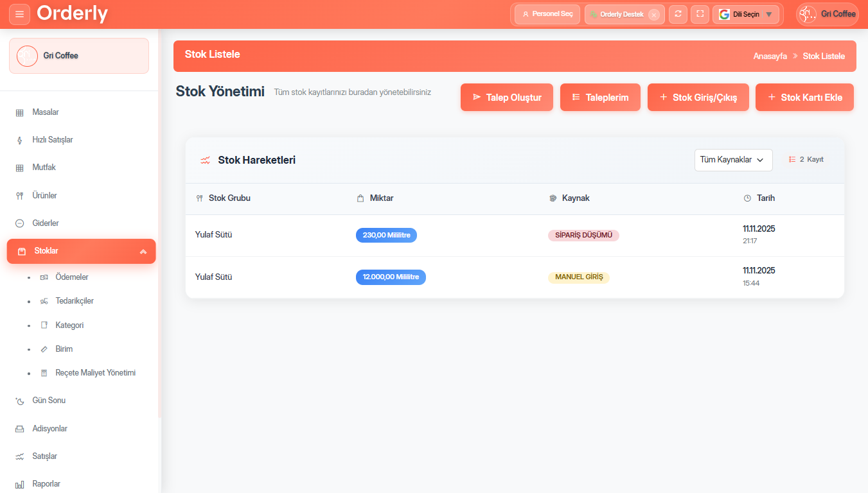Close the Orderly Destek chip
The image size is (868, 493).
[654, 15]
